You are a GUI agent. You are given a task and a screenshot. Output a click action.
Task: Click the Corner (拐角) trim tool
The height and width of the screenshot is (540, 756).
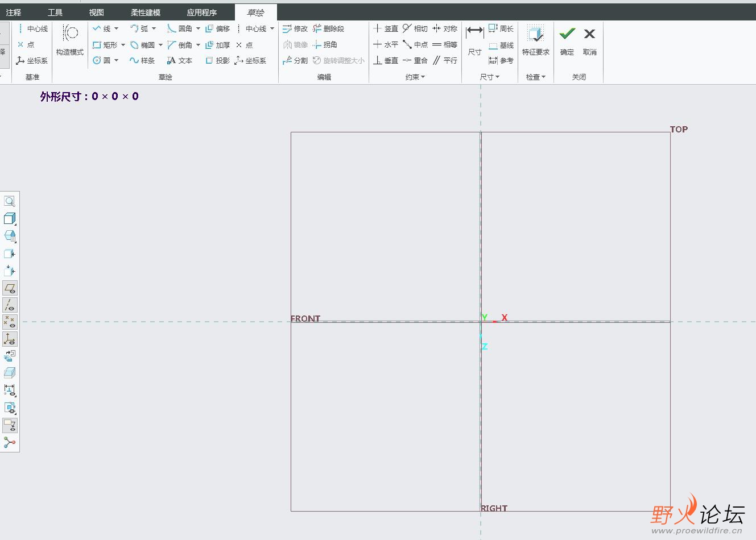click(325, 44)
